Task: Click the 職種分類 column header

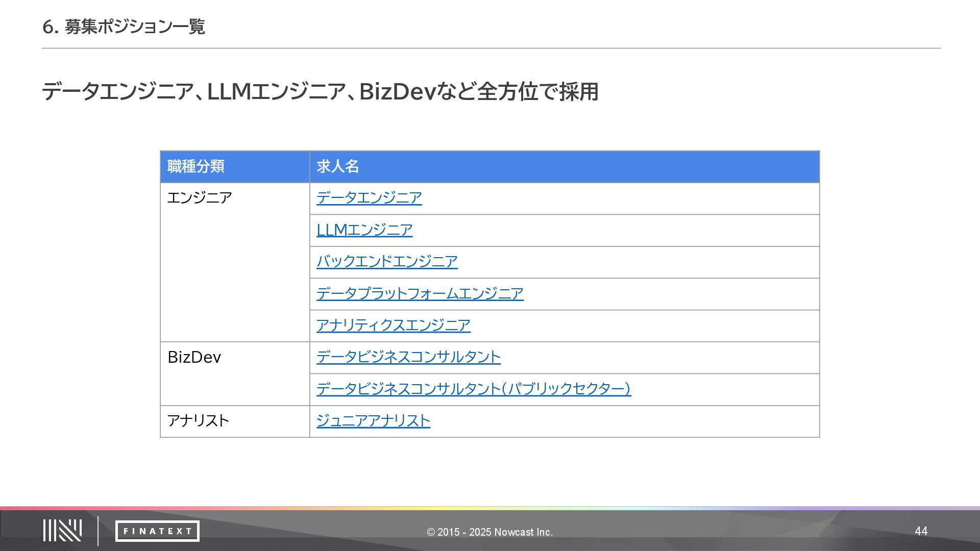Action: [x=196, y=166]
